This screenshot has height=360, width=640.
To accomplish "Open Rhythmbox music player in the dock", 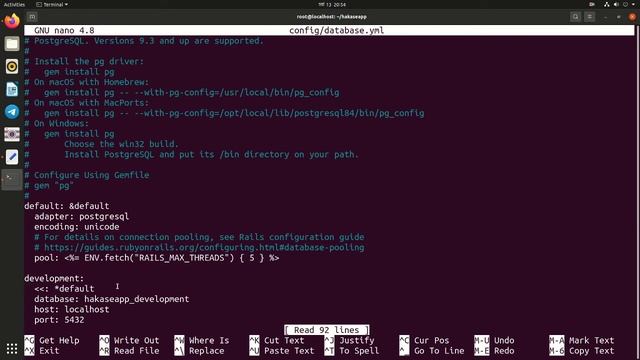I will point(12,66).
